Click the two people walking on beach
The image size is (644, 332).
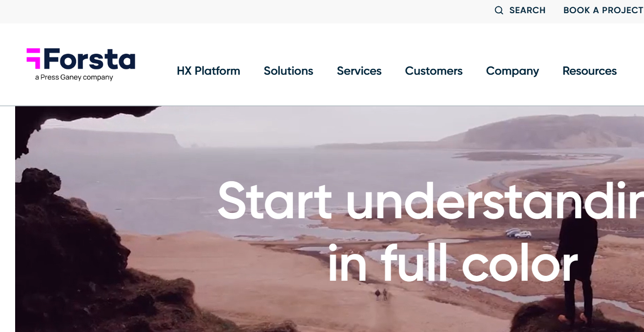click(381, 294)
